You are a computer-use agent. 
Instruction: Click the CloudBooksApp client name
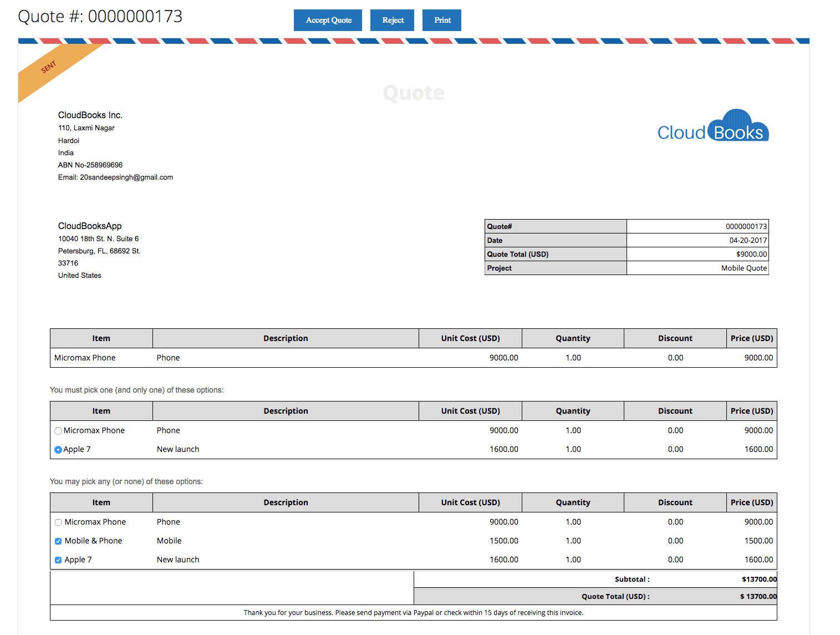click(90, 226)
